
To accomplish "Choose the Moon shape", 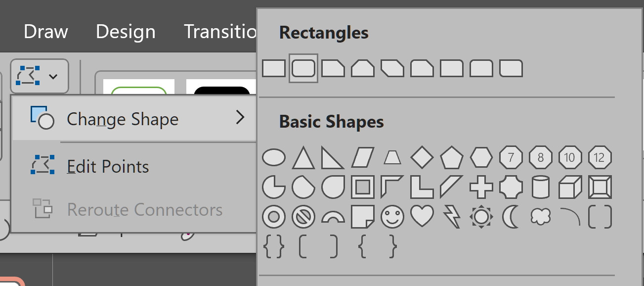I will coord(511,217).
